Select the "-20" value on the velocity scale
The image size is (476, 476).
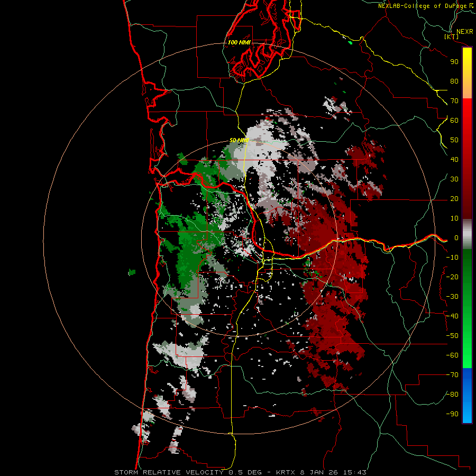point(452,277)
